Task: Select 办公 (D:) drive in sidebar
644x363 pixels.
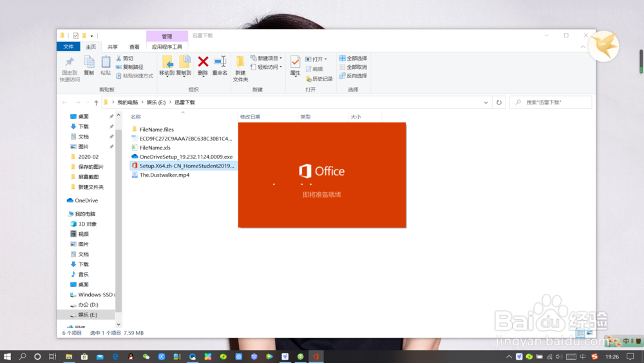Action: point(84,304)
